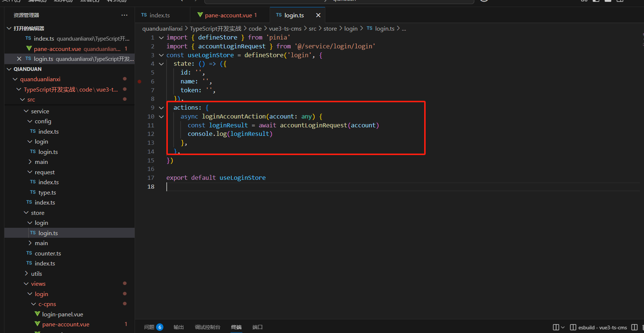Collapse the quanduanlianxi folder
Viewport: 644px width, 333px height.
coord(15,79)
